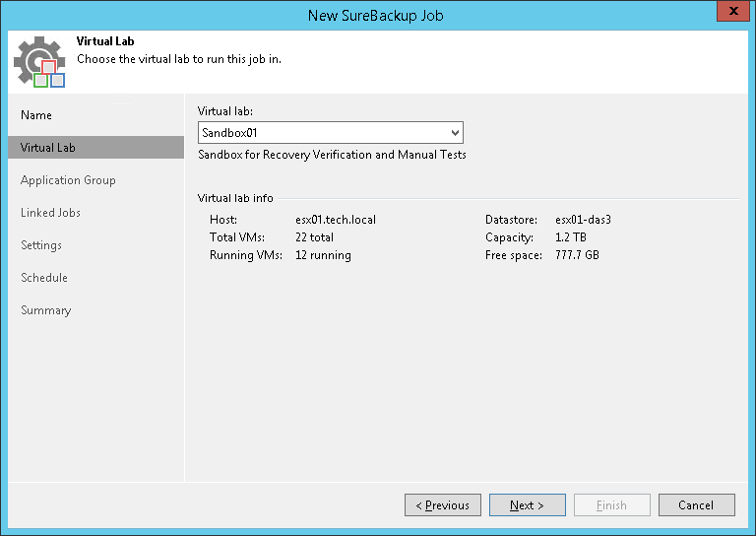Click Next to continue the wizard
The width and height of the screenshot is (756, 536).
coord(527,505)
